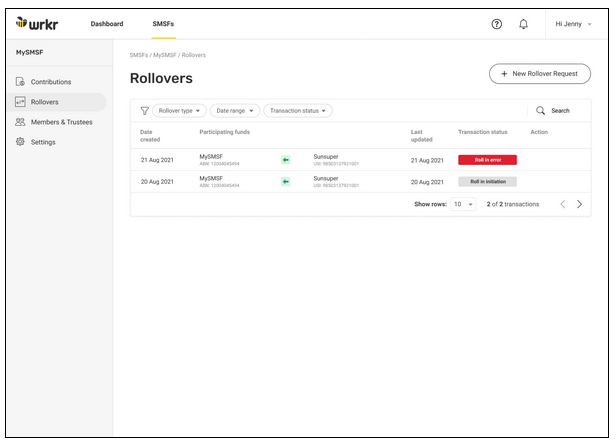Click the 20 Aug 2021 date created cell

pos(157,182)
